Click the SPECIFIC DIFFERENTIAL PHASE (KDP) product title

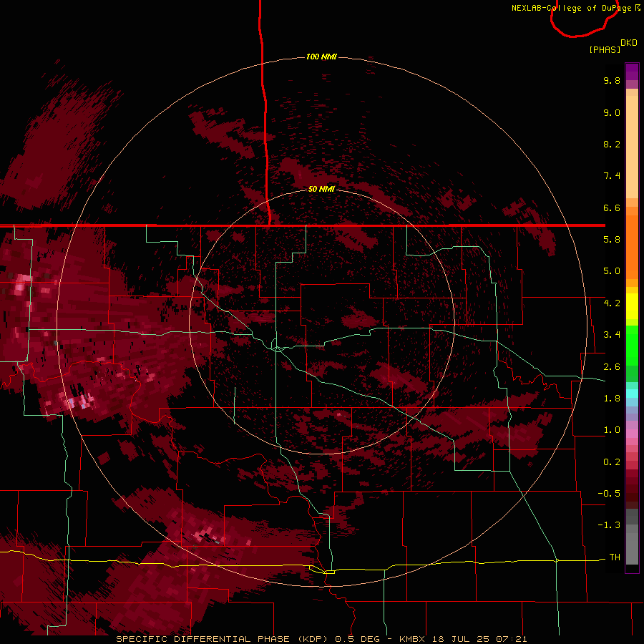click(222, 639)
